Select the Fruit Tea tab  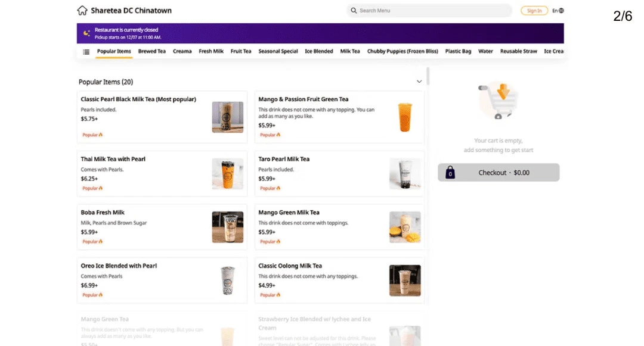pyautogui.click(x=241, y=51)
